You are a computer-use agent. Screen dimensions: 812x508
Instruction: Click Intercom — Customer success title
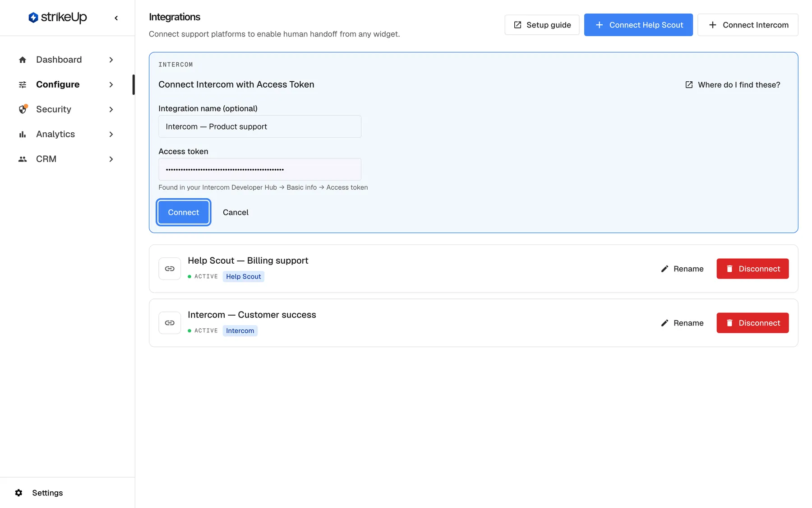(x=252, y=315)
